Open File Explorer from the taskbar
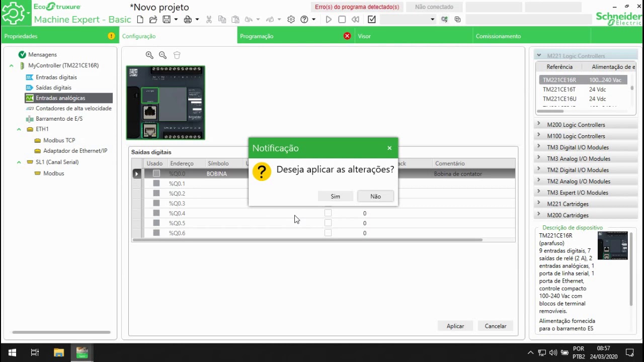644x362 pixels. pyautogui.click(x=58, y=352)
